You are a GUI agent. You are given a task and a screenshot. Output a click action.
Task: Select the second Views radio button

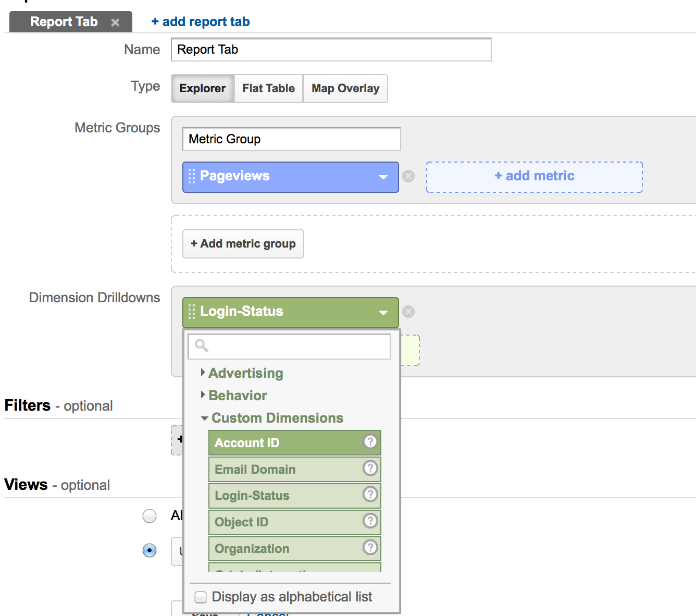[150, 550]
